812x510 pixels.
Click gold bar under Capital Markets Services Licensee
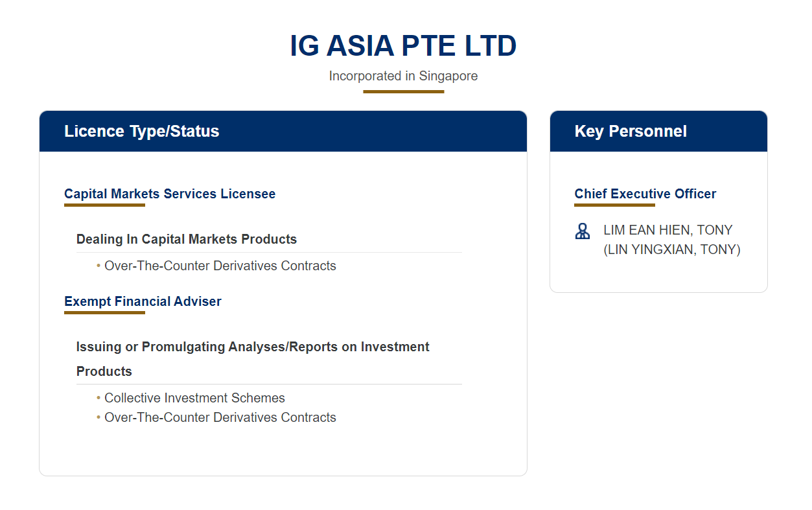104,205
